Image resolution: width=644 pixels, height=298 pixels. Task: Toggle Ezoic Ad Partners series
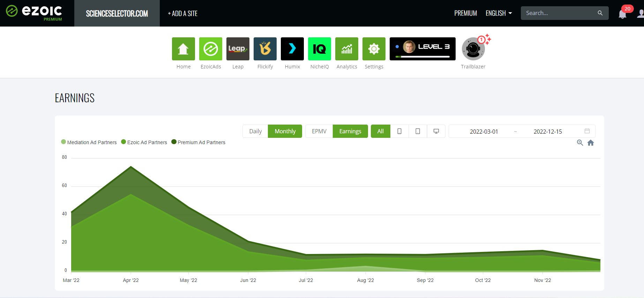144,142
